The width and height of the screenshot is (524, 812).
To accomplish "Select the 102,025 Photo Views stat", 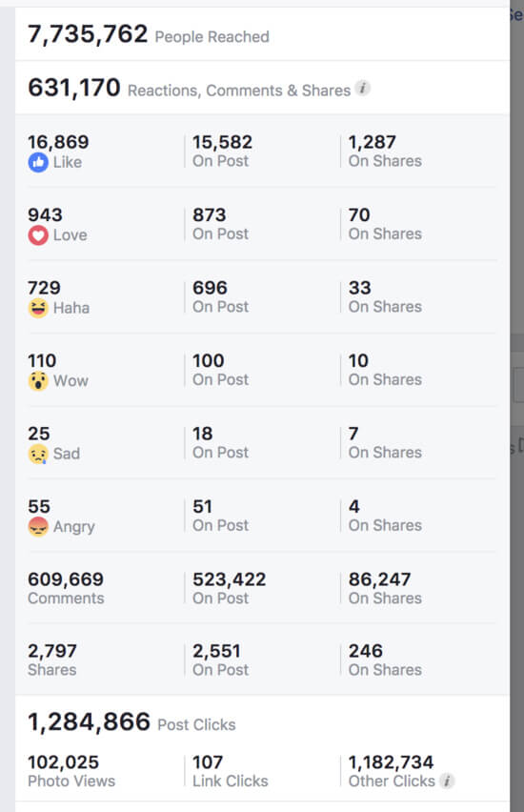I will [x=71, y=771].
